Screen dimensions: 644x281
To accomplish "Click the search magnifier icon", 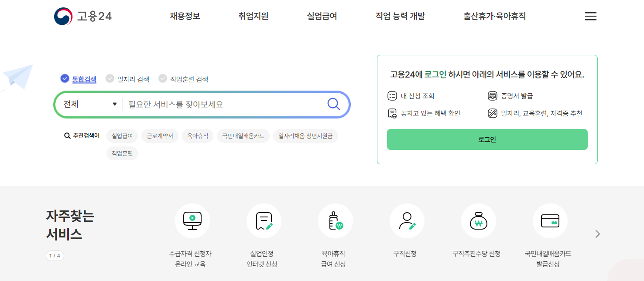I will (333, 104).
